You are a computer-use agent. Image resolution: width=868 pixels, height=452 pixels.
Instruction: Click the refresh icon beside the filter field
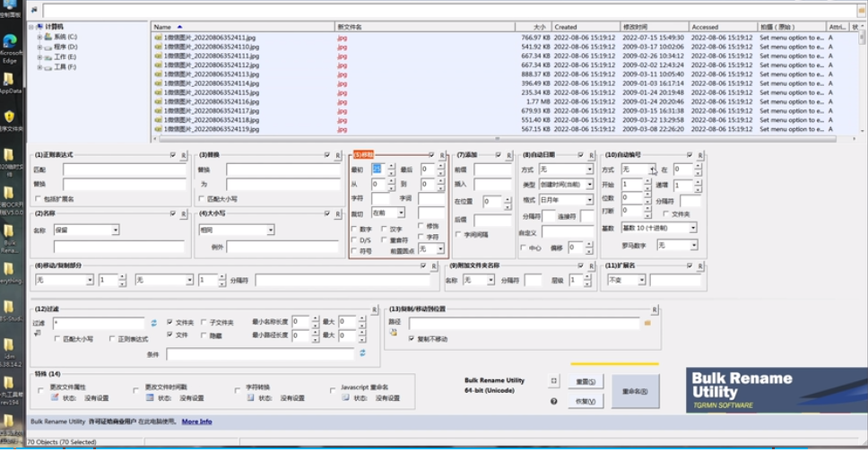point(154,322)
